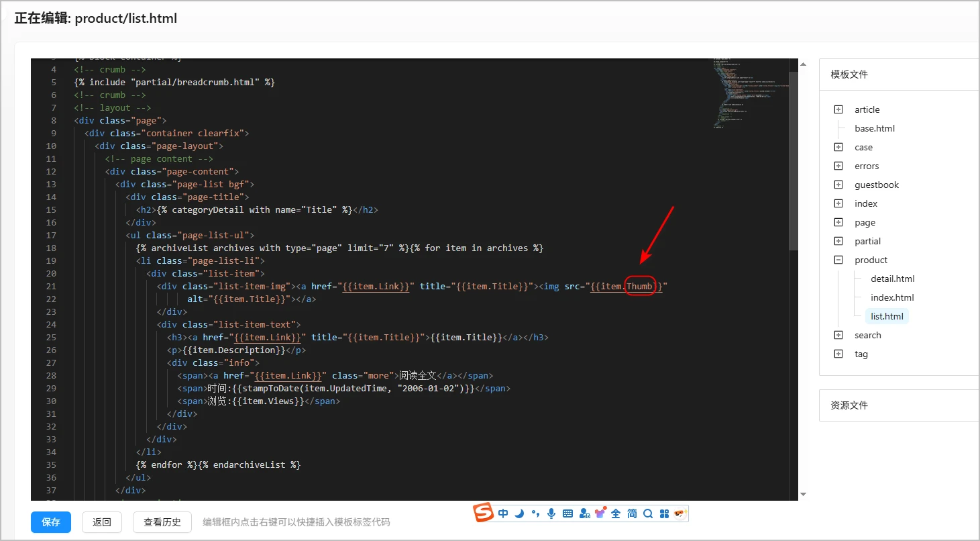Collapse the product folder
This screenshot has height=541, width=980.
838,260
